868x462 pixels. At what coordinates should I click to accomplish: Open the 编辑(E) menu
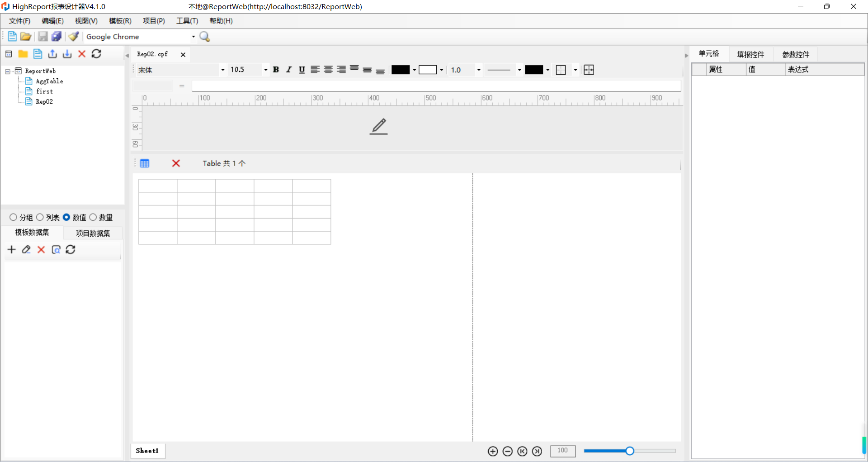[x=52, y=21]
